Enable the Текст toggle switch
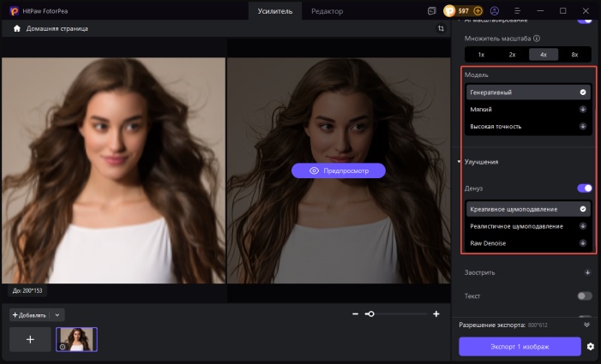601x364 pixels. (585, 295)
